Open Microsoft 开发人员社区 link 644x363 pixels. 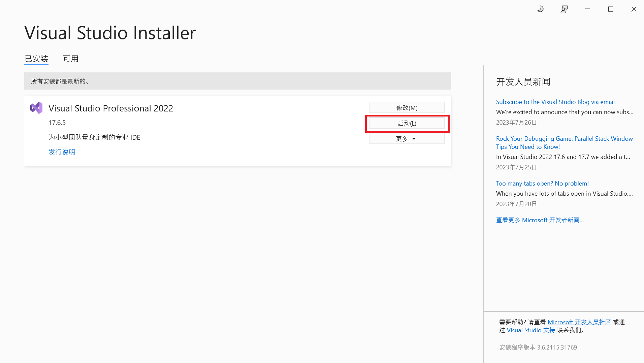(579, 322)
